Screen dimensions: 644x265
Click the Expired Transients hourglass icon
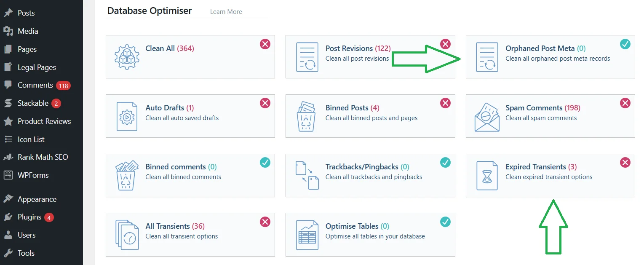[x=487, y=176]
